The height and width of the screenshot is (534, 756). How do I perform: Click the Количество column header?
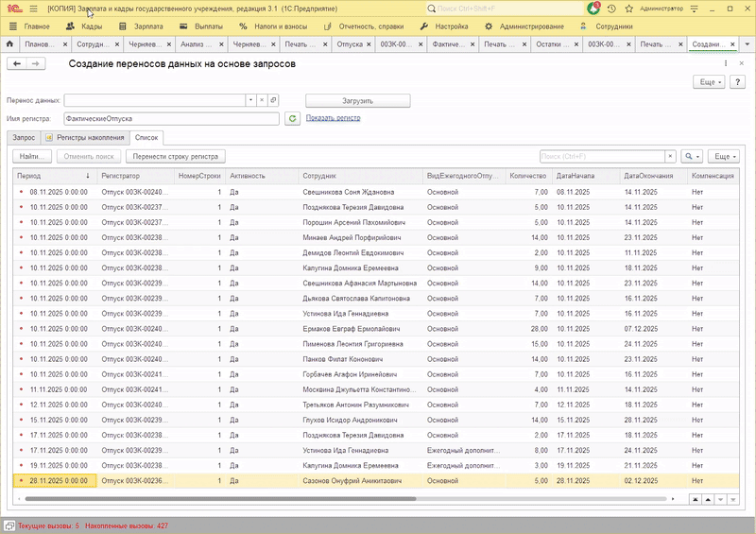coord(528,176)
